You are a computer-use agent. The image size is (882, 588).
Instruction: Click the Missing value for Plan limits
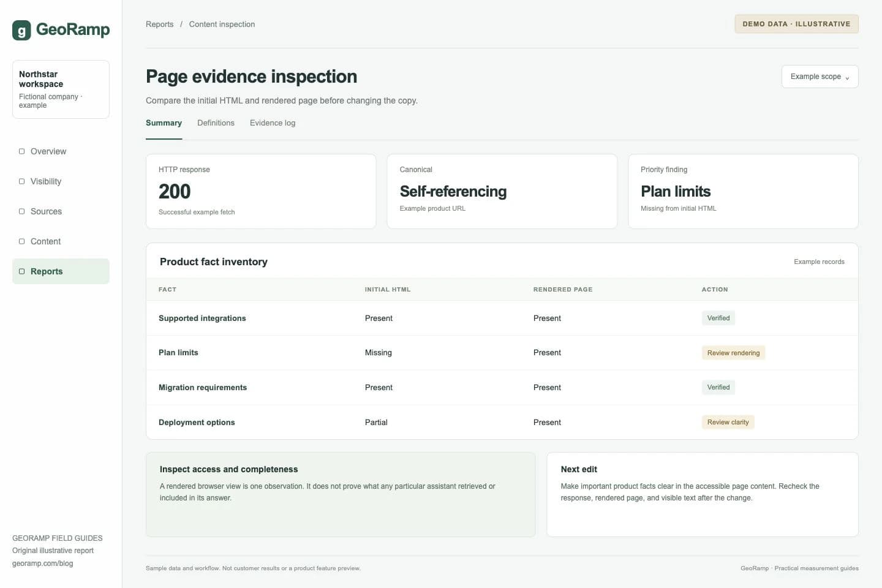coord(378,353)
